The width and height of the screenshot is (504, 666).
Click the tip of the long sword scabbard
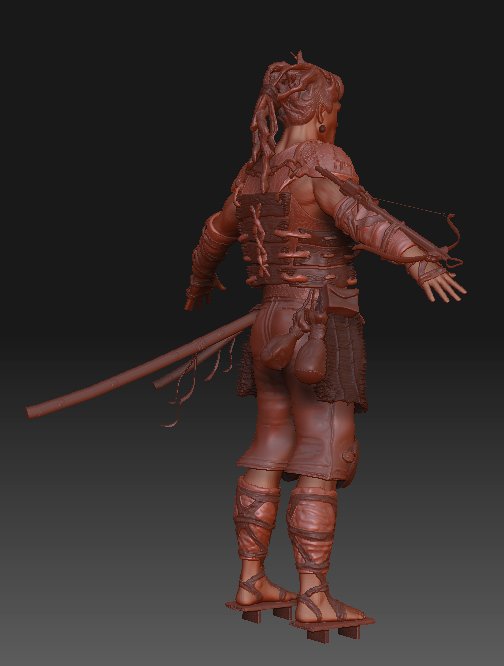point(31,412)
